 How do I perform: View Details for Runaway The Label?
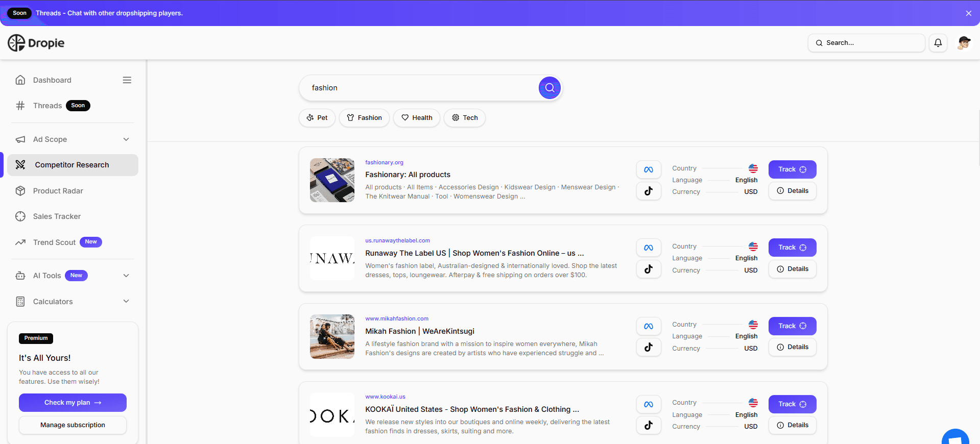(x=792, y=269)
